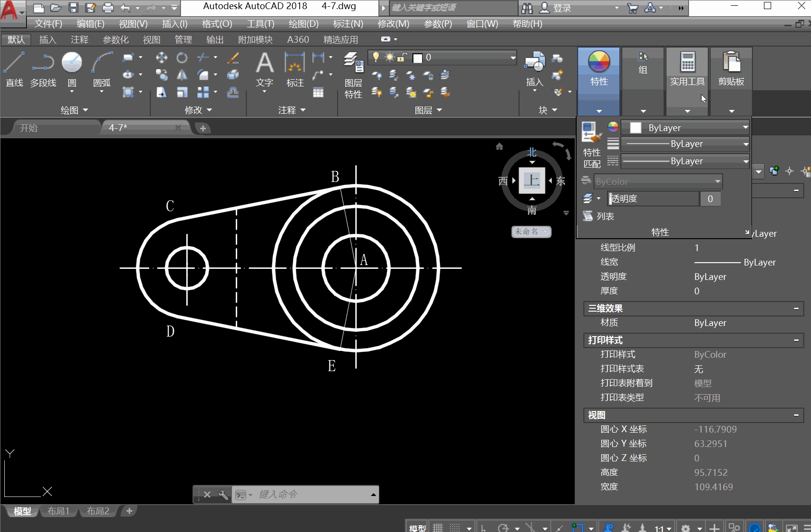The width and height of the screenshot is (811, 532).
Task: Toggle layer 0 freeze sun icon
Action: coord(389,58)
